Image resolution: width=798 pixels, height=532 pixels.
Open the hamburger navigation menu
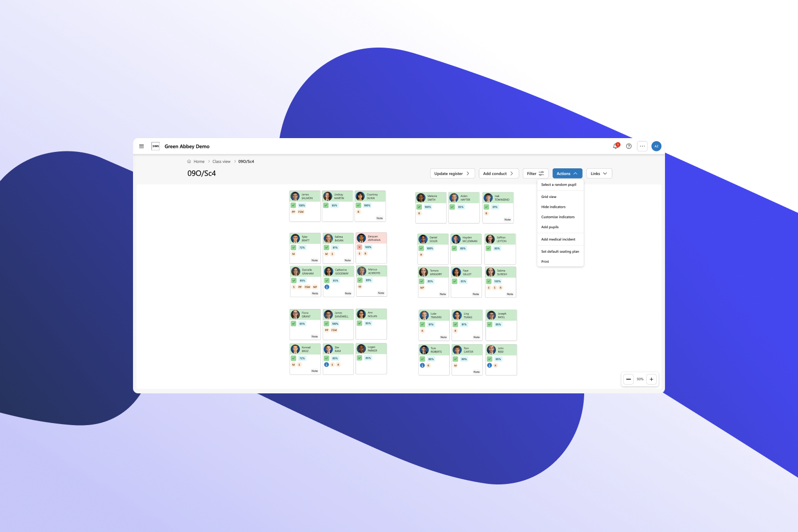[x=142, y=146]
